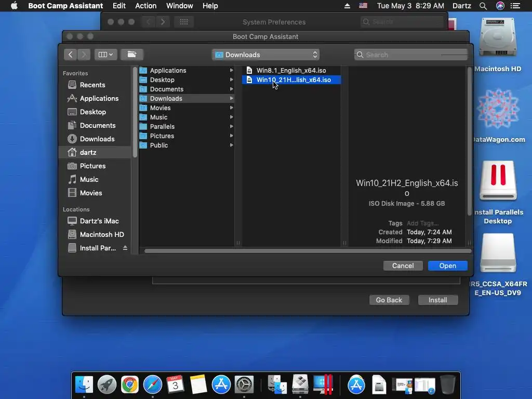Open Notification Center in menu bar
The image size is (532, 399).
click(x=515, y=6)
